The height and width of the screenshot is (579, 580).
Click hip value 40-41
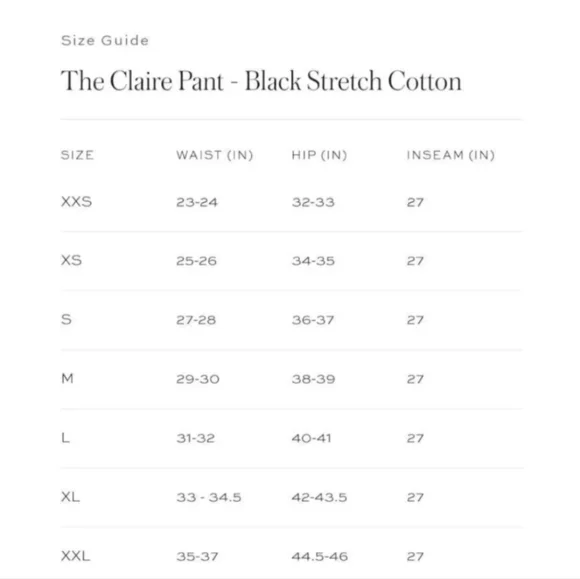(311, 438)
